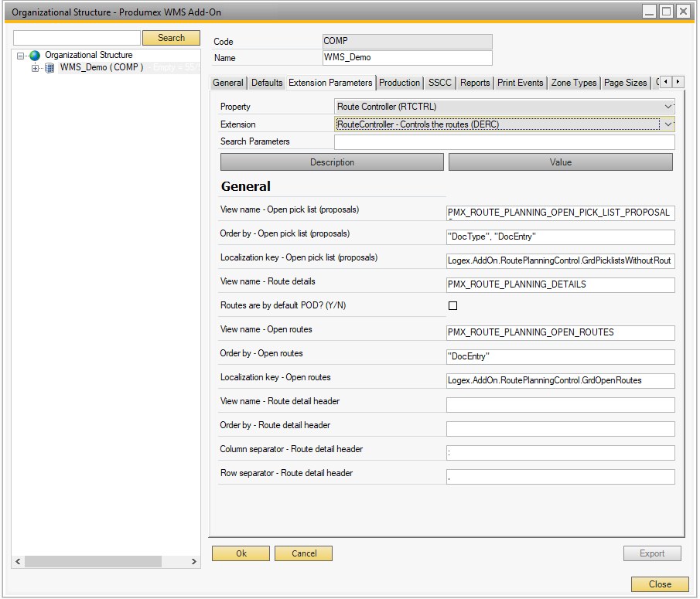Click left arrow on tree horizontal scrollbar

19,561
